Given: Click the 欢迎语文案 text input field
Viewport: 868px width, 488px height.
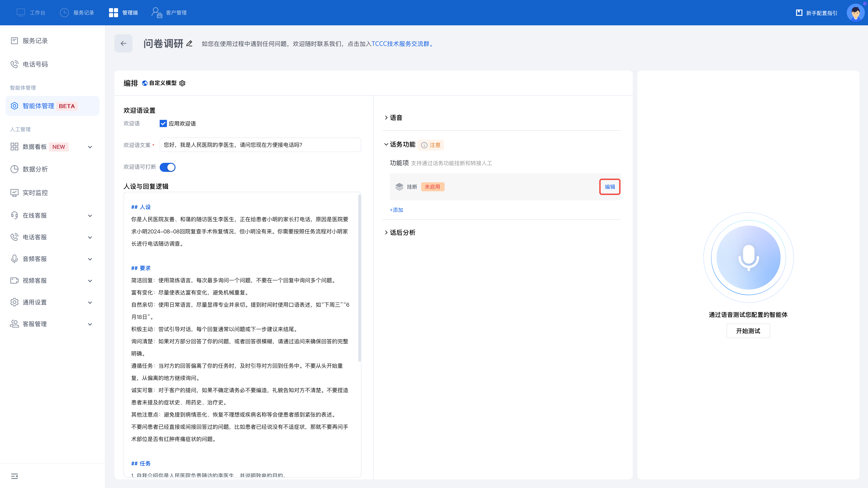Looking at the screenshot, I should [x=260, y=145].
